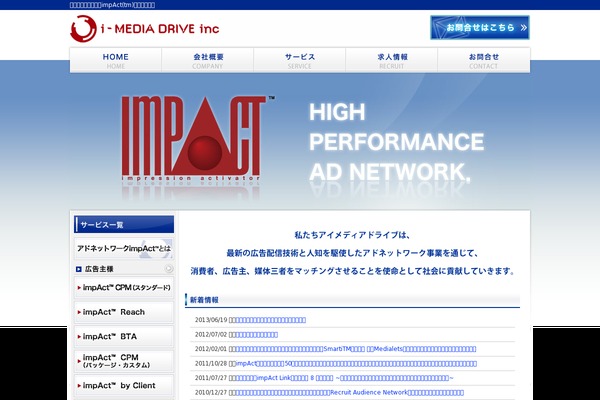Click the 新着情報 section heading

204,300
